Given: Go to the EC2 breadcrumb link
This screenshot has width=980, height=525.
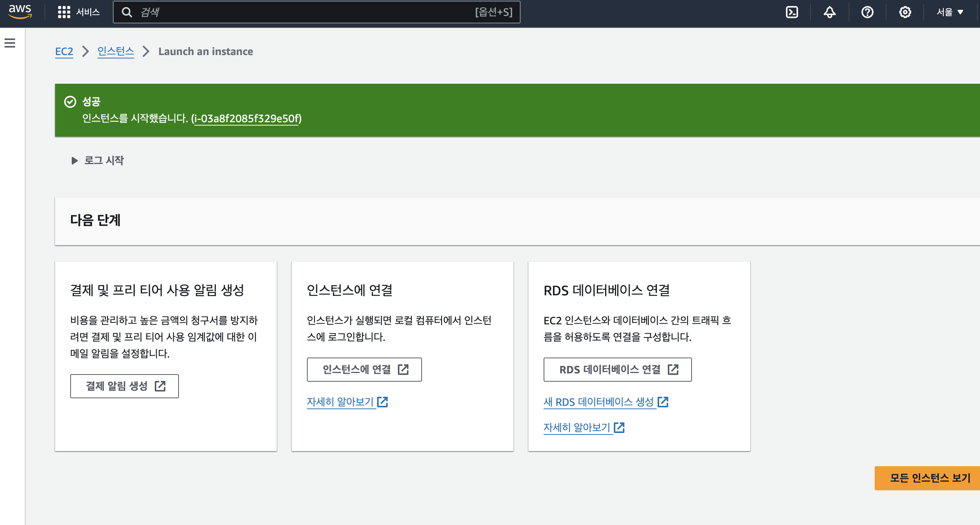Looking at the screenshot, I should [64, 51].
